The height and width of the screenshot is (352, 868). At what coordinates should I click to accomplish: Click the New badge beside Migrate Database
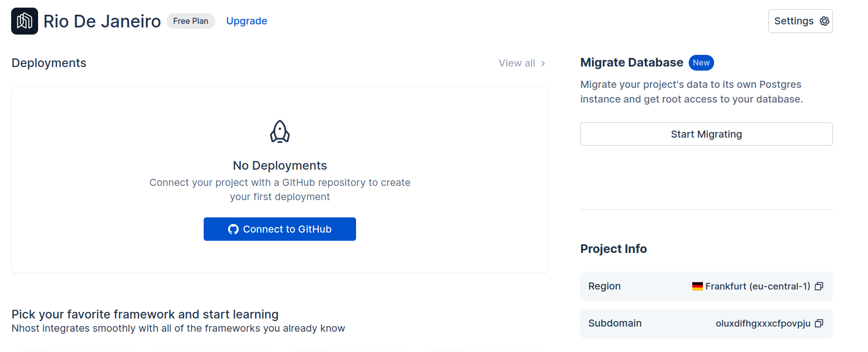(x=701, y=62)
